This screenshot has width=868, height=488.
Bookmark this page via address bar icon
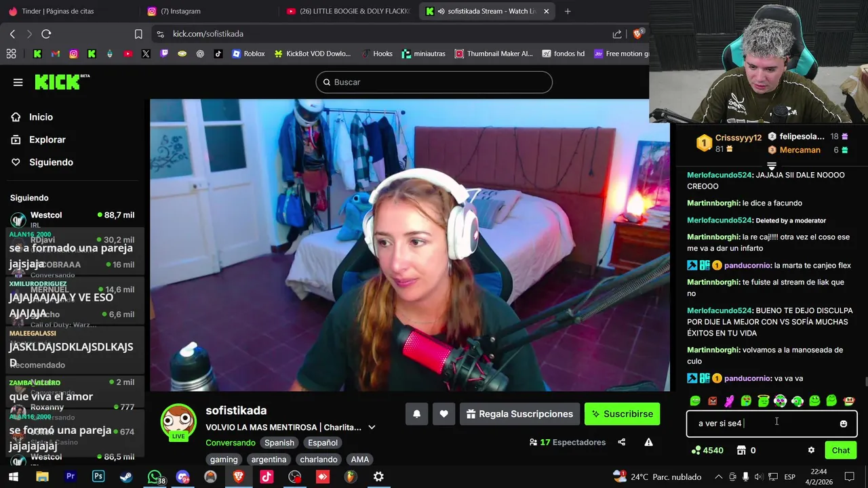[x=138, y=34]
